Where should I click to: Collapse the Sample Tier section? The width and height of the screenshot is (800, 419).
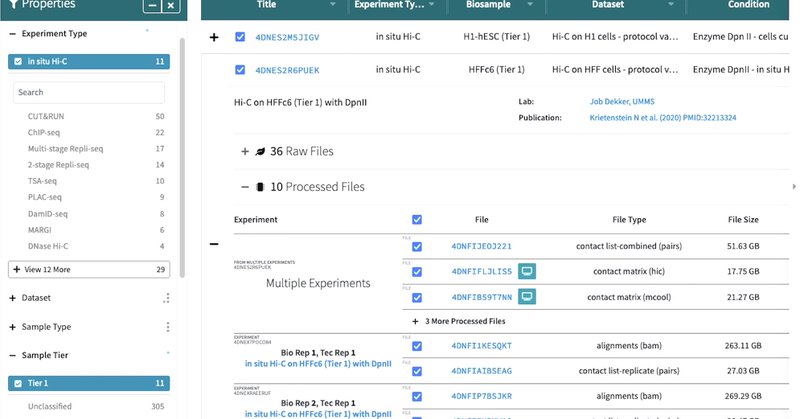[13, 355]
